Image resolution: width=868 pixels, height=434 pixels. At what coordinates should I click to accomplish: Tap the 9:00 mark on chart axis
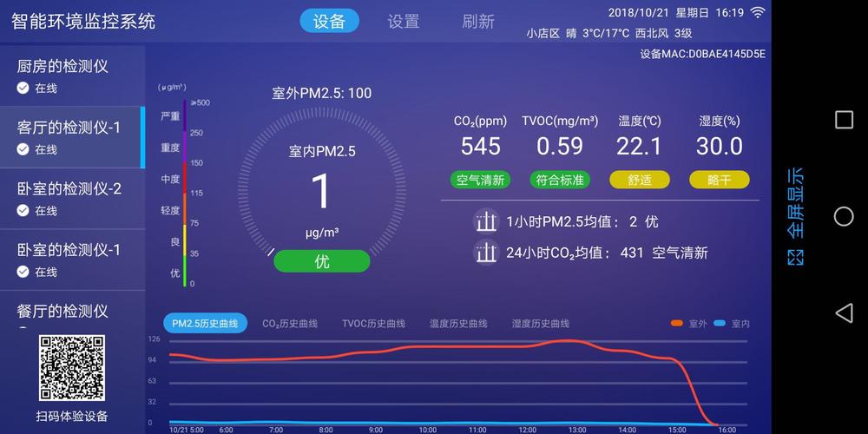click(x=375, y=430)
